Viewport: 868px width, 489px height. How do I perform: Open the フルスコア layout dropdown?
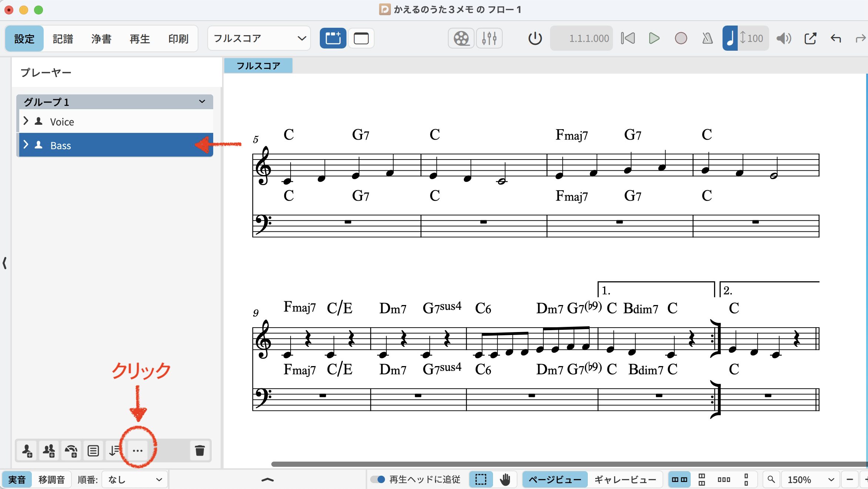click(259, 38)
